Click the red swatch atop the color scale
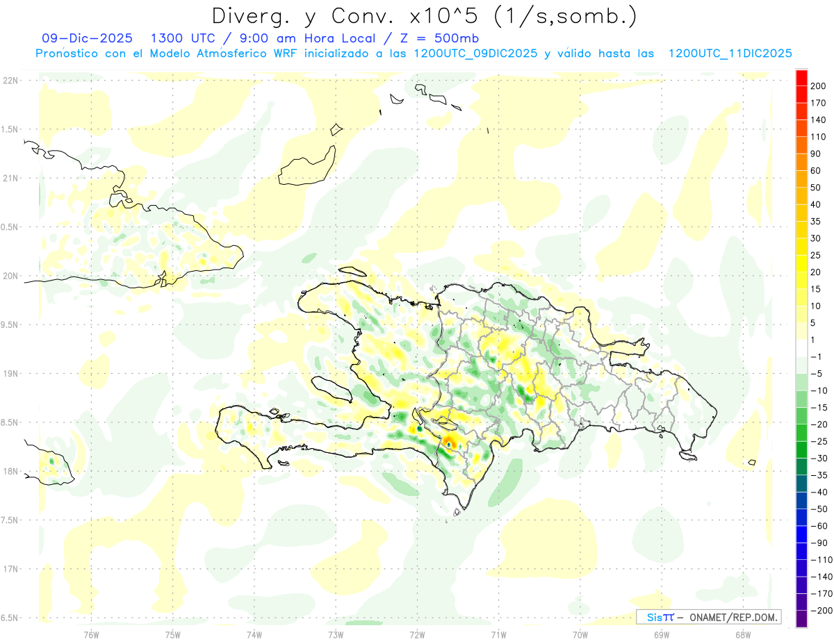The height and width of the screenshot is (644, 834). coord(801,78)
